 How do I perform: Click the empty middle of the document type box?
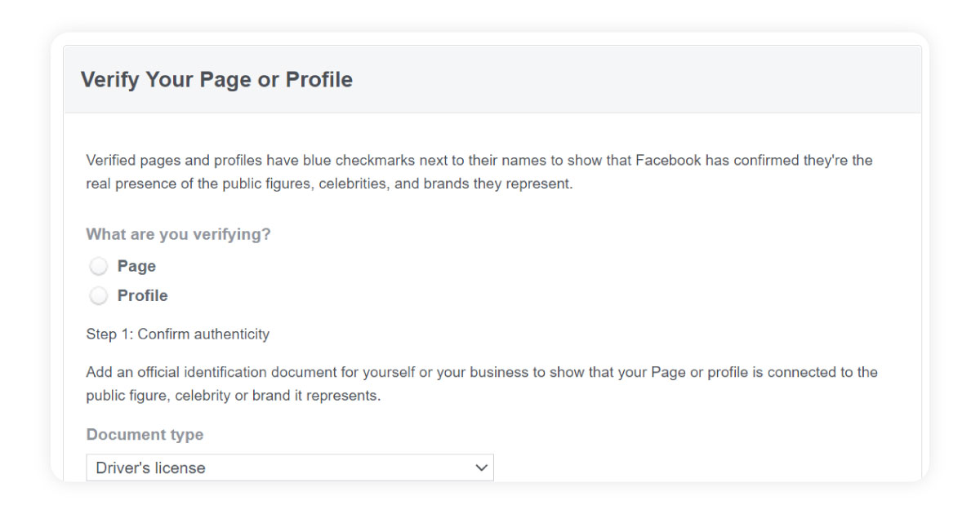(339, 467)
